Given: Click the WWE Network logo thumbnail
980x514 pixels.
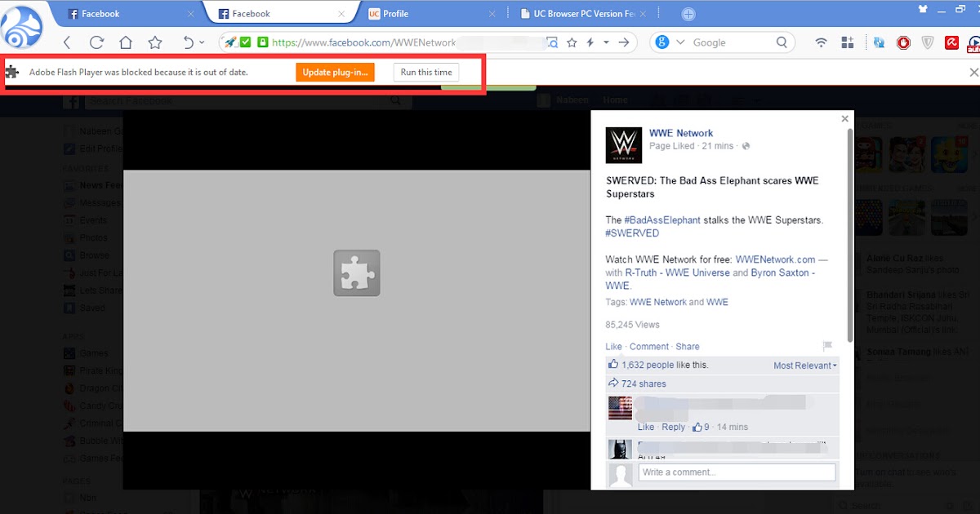Looking at the screenshot, I should click(x=624, y=145).
